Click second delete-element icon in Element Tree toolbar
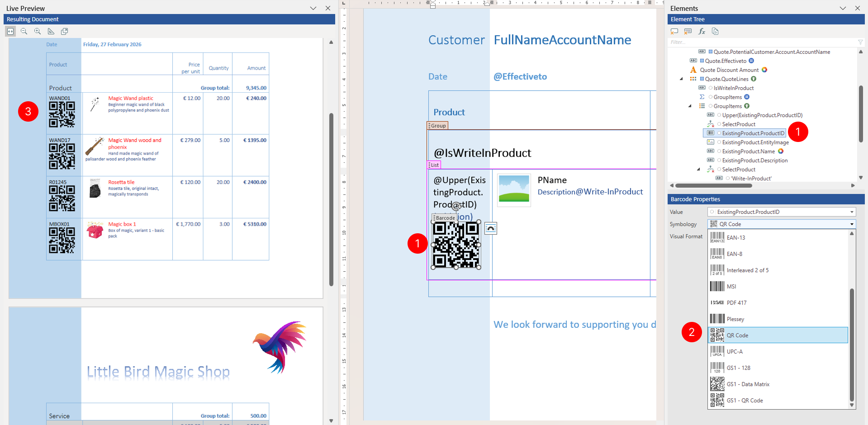 tap(688, 31)
